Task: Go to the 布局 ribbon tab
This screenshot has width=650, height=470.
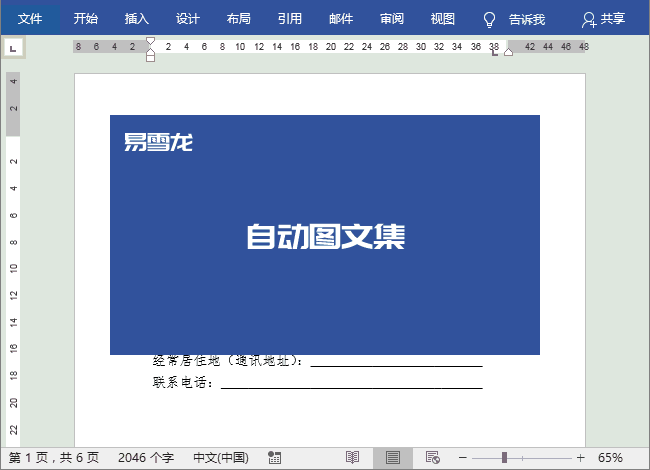Action: tap(239, 19)
